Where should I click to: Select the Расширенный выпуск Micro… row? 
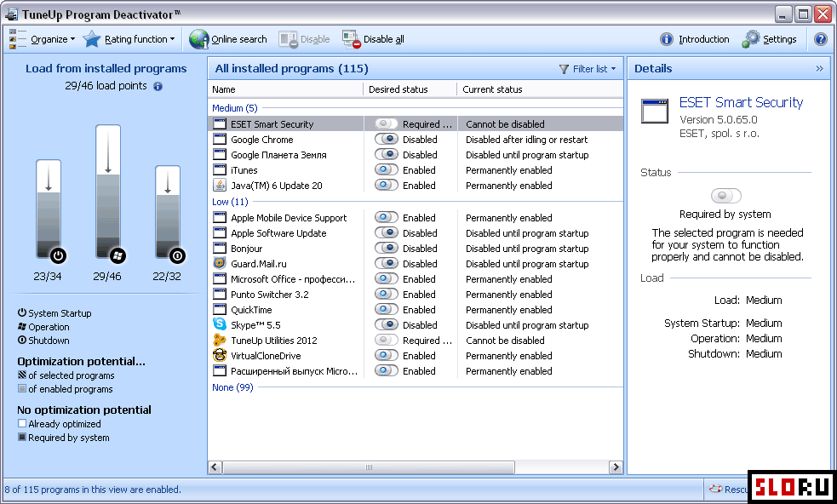[416, 370]
